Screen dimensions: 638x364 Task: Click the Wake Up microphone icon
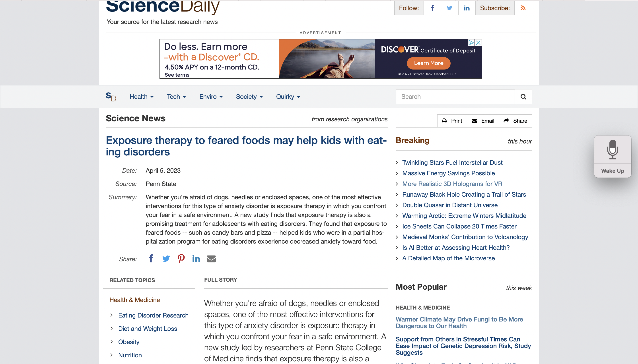(x=613, y=149)
